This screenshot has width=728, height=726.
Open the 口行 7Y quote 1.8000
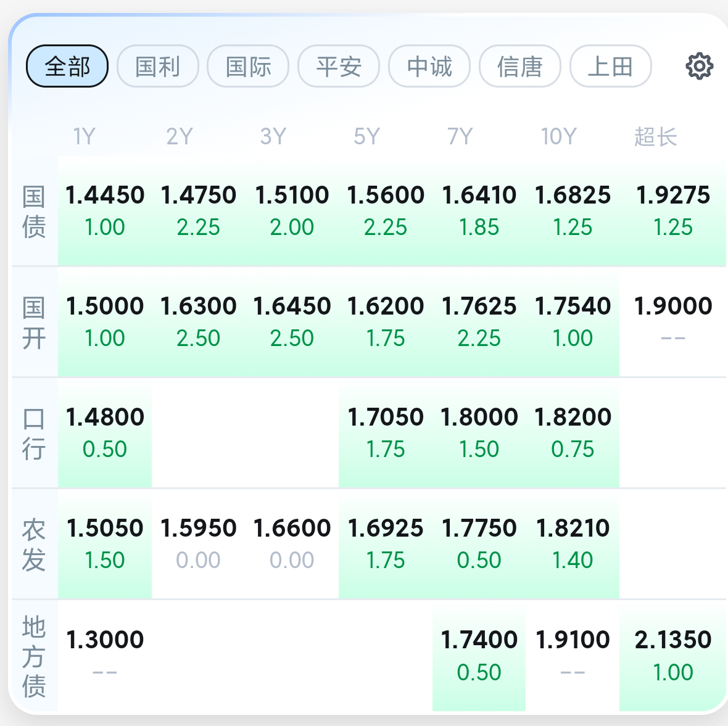479,433
